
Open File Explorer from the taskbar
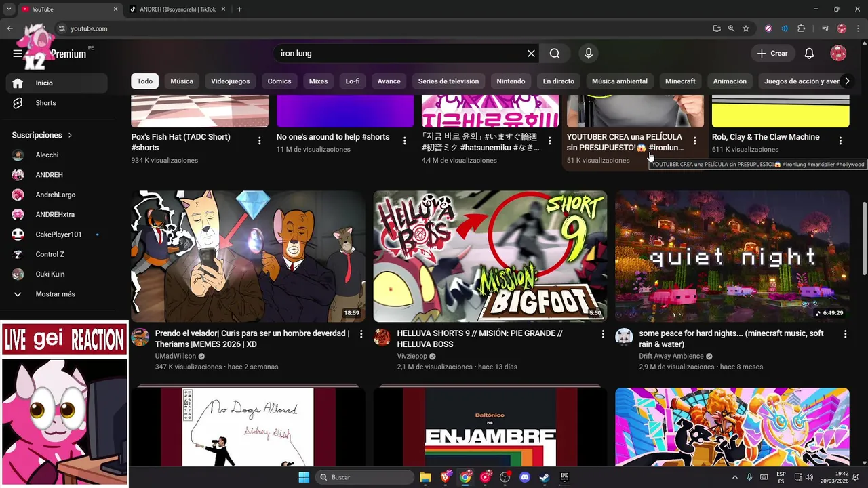point(425,477)
